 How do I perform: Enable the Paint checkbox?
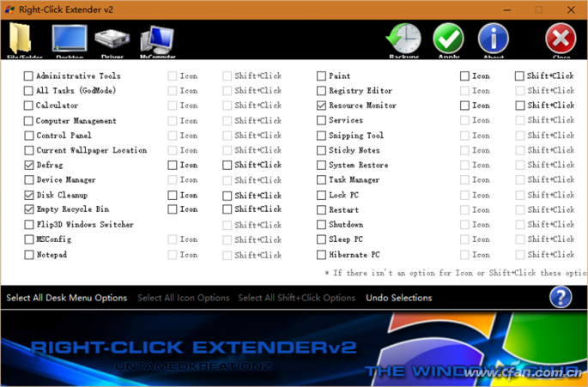click(321, 76)
